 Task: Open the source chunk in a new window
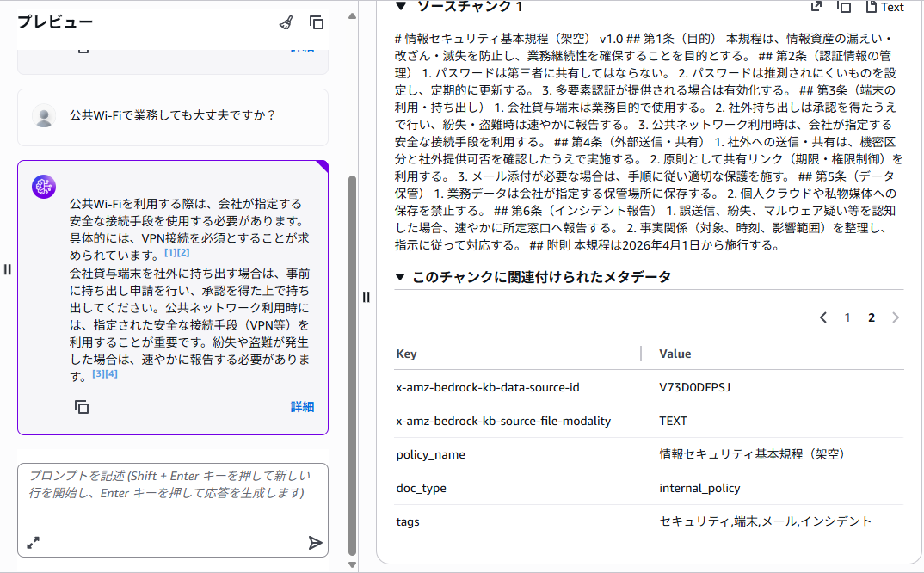pos(816,7)
